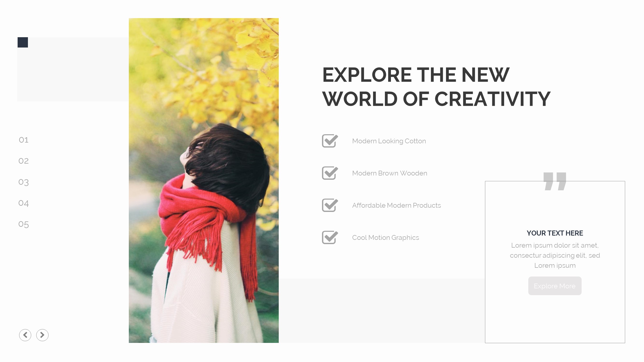
Task: Go to section 03
Action: (24, 182)
